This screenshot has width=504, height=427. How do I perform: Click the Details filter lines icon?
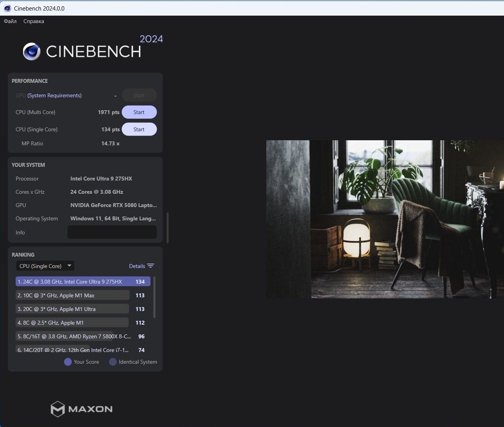pos(151,266)
